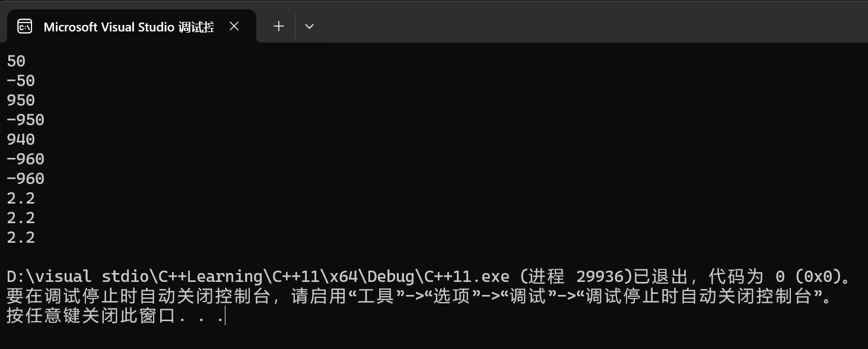Image resolution: width=868 pixels, height=349 pixels.
Task: Click the first output line showing 50
Action: point(16,61)
